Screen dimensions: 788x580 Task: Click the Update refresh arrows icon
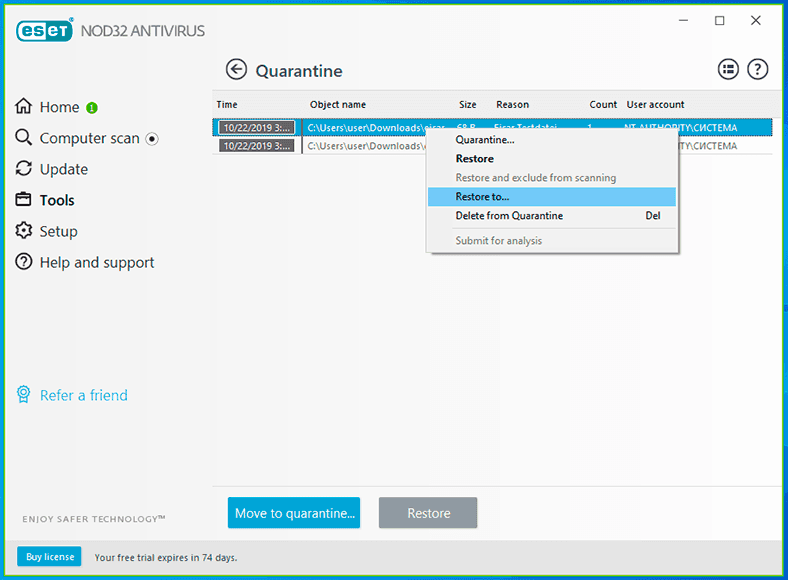[24, 168]
